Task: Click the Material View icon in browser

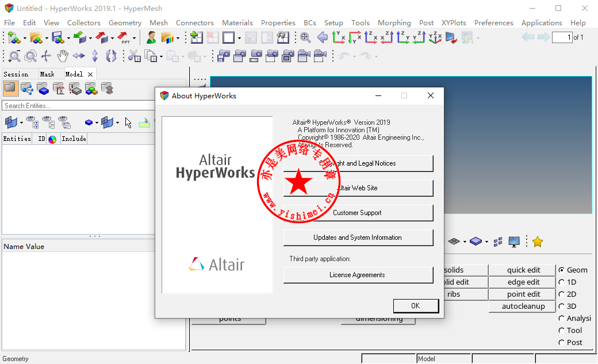Action: click(x=59, y=89)
